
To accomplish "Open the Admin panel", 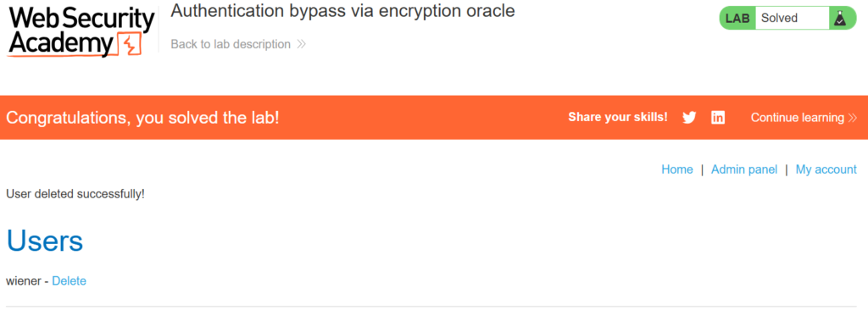I will pyautogui.click(x=744, y=169).
